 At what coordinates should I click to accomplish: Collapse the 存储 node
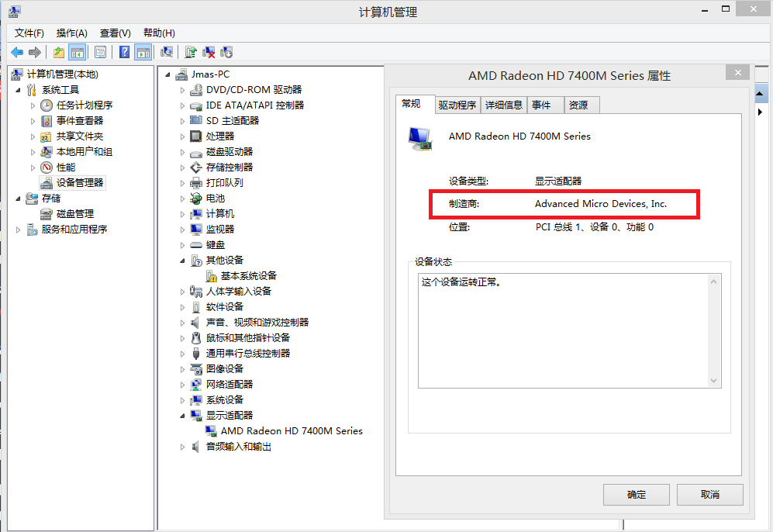click(19, 199)
